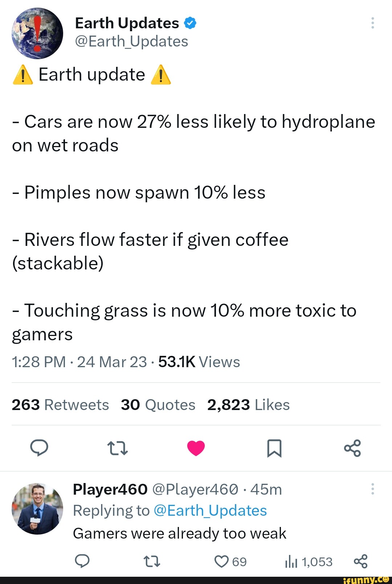Click the reply icon on Player460's comment
The image size is (392, 584).
pyautogui.click(x=83, y=561)
